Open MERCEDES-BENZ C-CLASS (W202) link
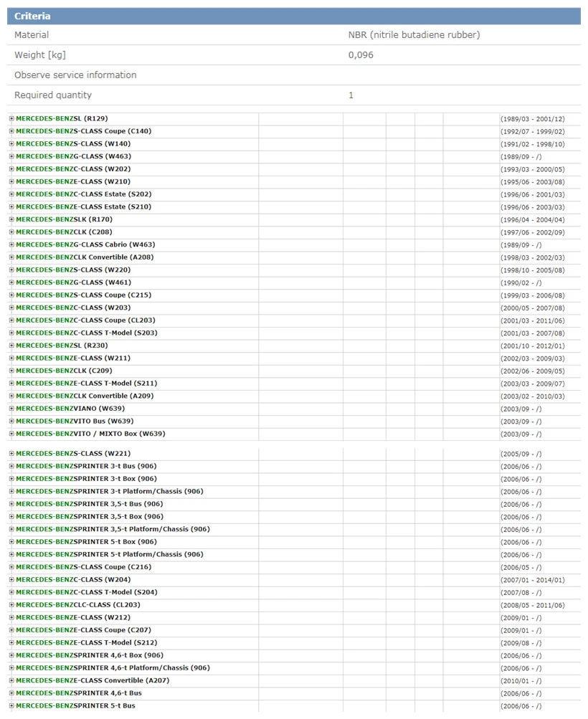This screenshot has height=719, width=588. pos(73,168)
